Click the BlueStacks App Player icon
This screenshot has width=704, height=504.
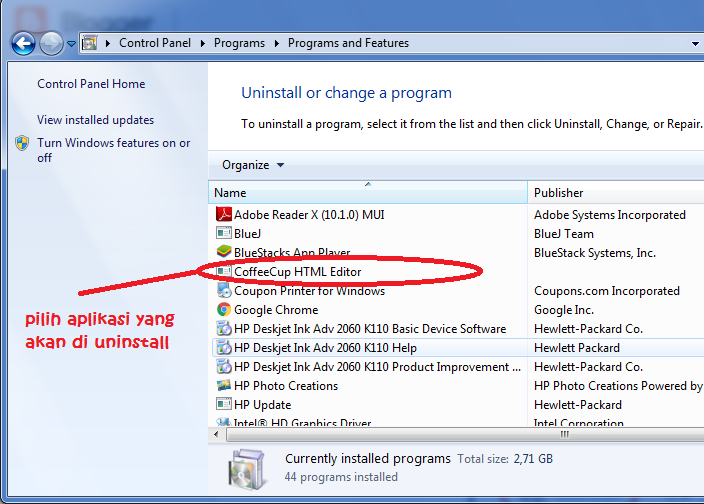tap(224, 252)
